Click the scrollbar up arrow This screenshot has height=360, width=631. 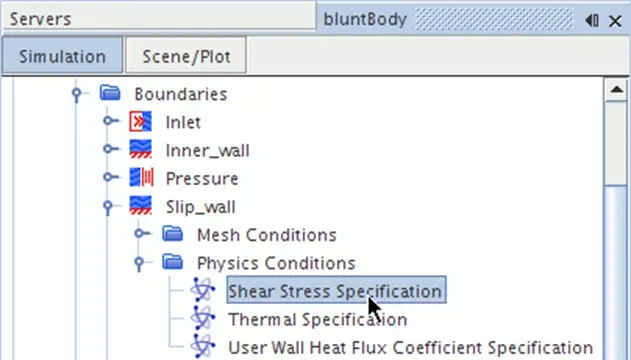tap(617, 89)
